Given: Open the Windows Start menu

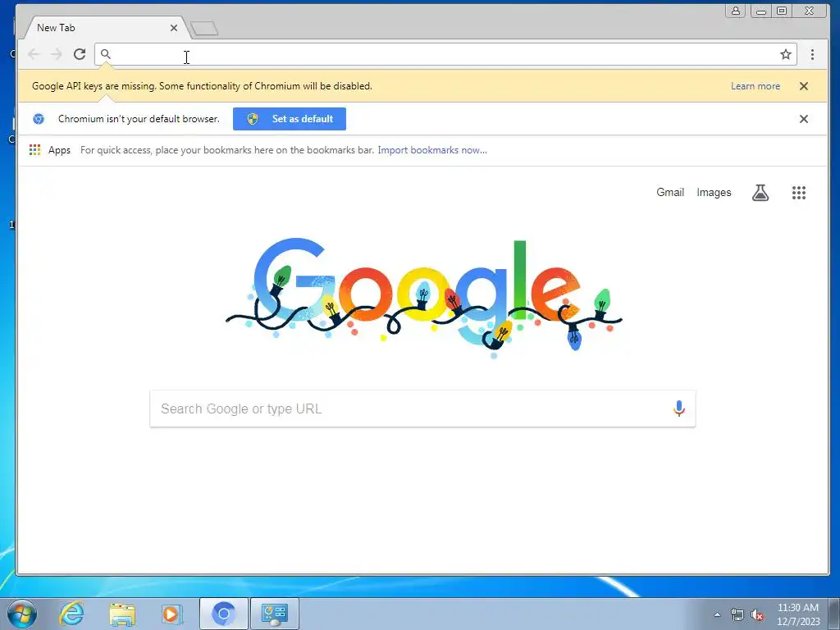Looking at the screenshot, I should click(x=22, y=614).
